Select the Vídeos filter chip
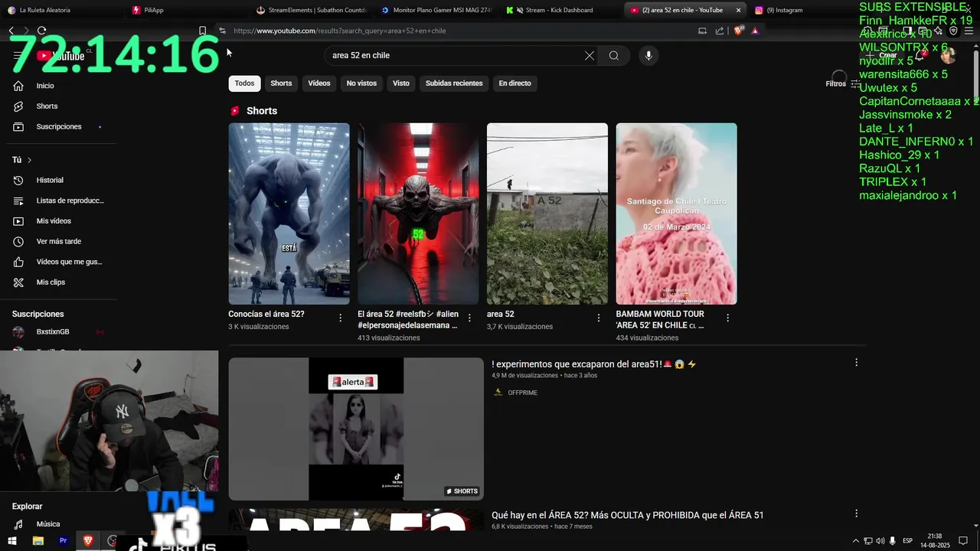The width and height of the screenshot is (980, 551). (x=319, y=83)
